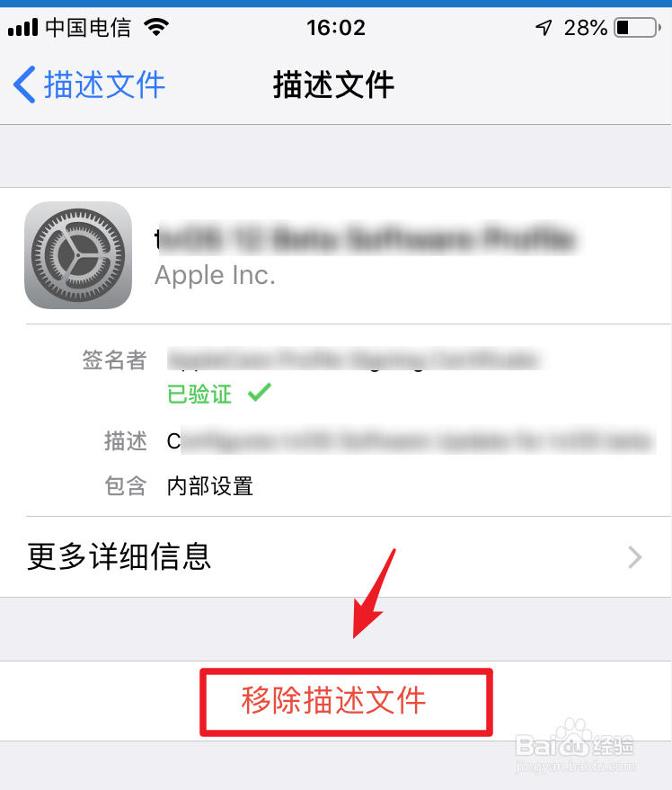Tap the battery indicator icon
The height and width of the screenshot is (790, 672).
tap(637, 27)
